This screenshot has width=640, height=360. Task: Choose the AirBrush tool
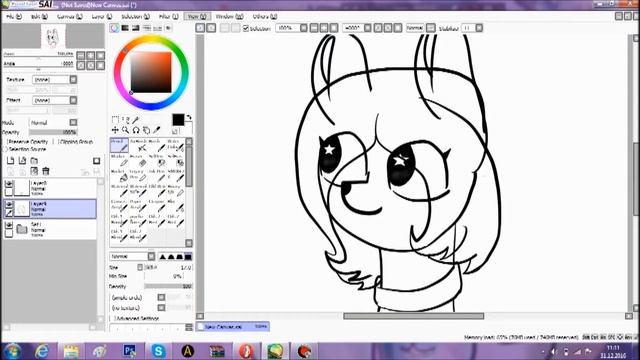coord(138,145)
